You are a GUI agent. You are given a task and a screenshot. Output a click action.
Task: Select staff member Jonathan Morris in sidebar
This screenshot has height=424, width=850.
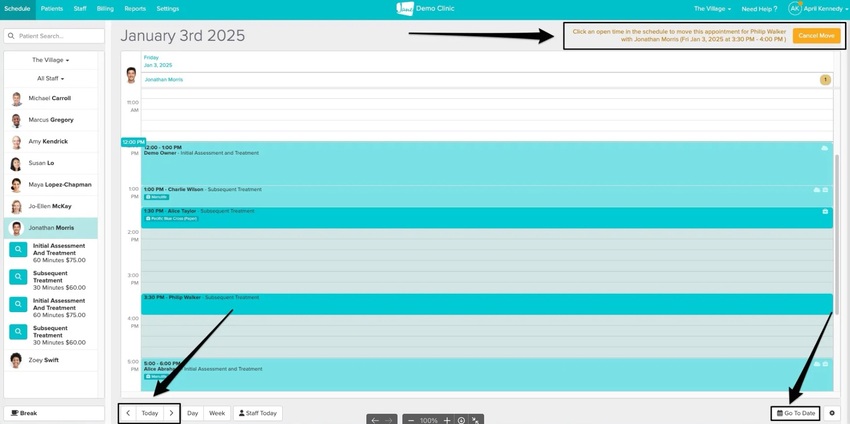(50, 228)
